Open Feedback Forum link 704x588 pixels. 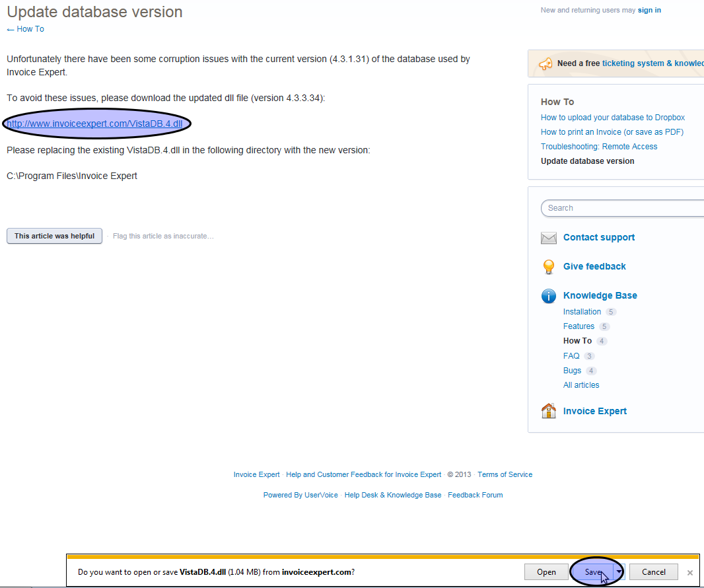475,495
